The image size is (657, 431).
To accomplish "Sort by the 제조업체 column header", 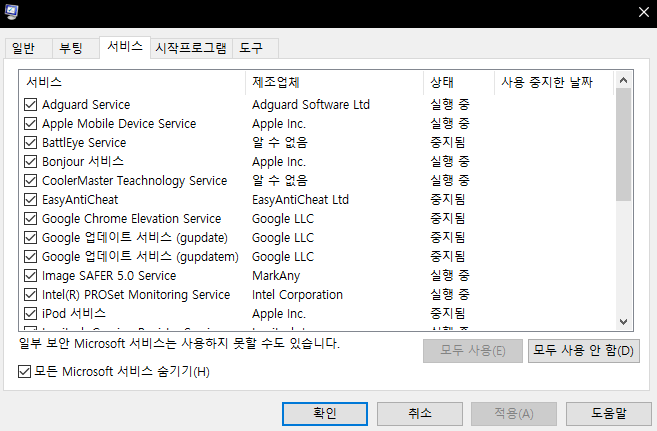I will pyautogui.click(x=334, y=83).
